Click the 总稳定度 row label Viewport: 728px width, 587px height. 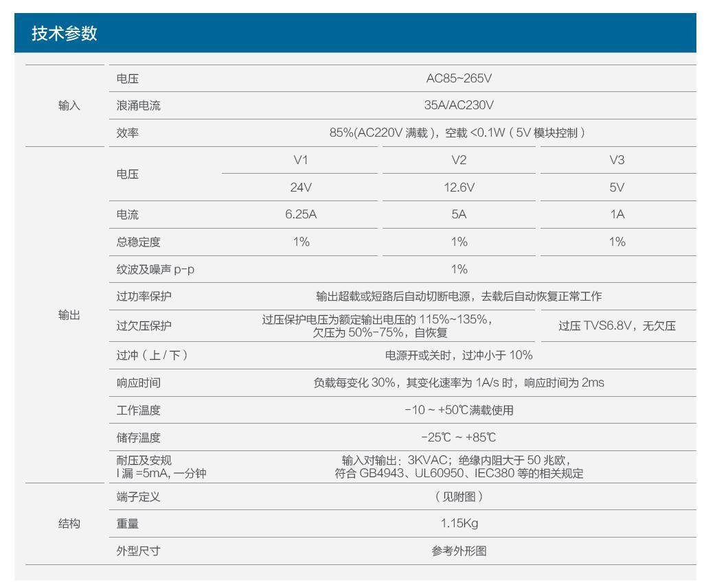(x=138, y=242)
